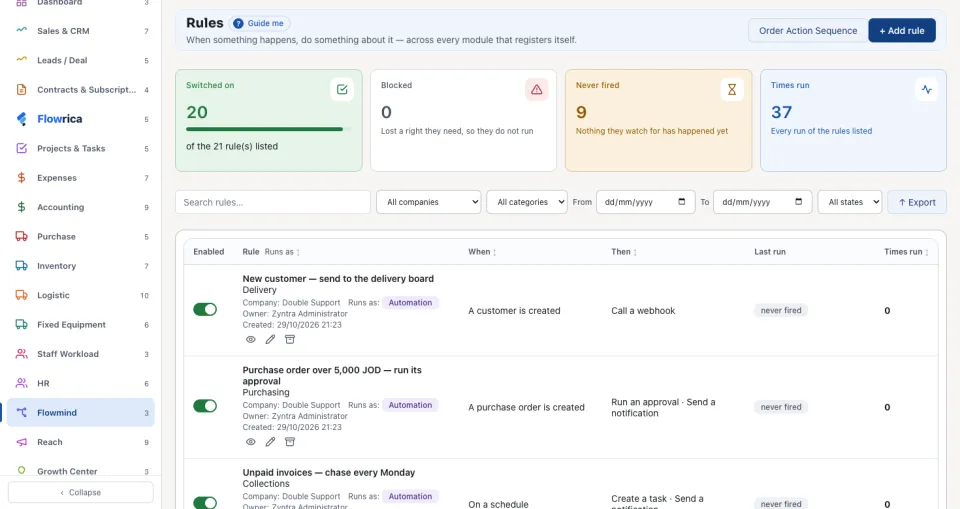Click the Switched on green progress bar
The width and height of the screenshot is (960, 509).
tap(268, 129)
